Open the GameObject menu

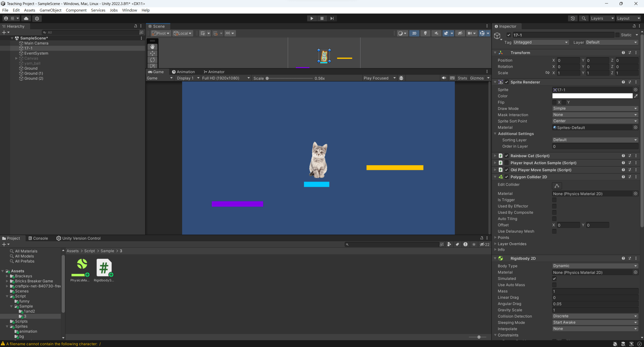(x=50, y=10)
